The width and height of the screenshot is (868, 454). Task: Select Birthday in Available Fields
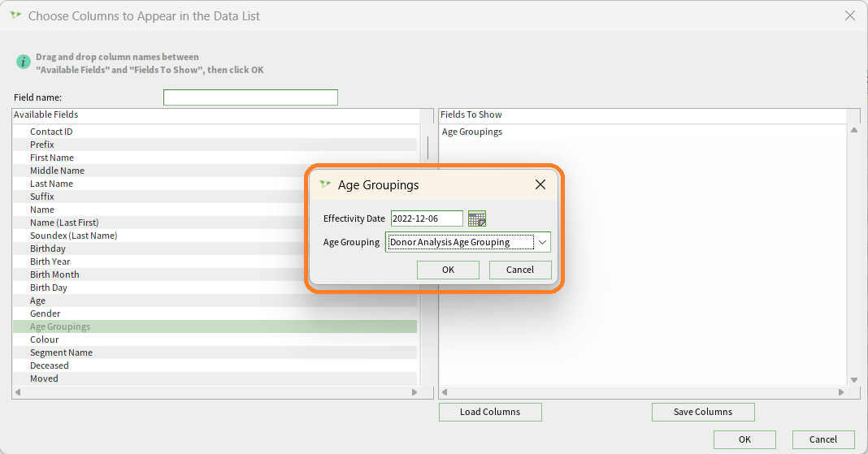coord(215,249)
